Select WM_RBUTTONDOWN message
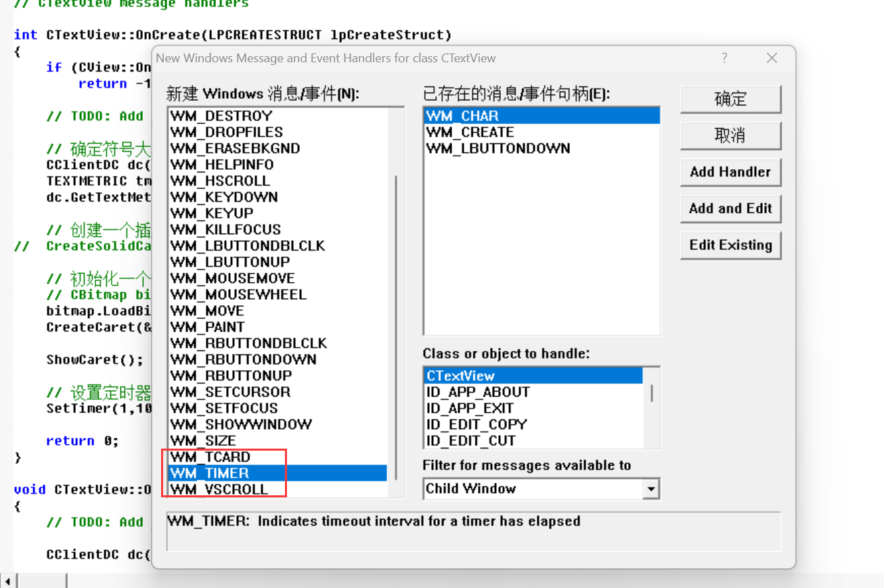 tap(278, 359)
